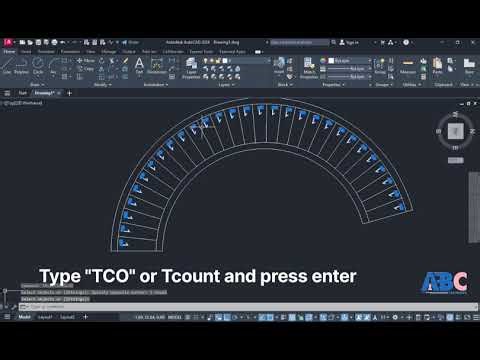Click the ViewCube top face
Image resolution: width=480 pixels, height=360 pixels.
[455, 131]
